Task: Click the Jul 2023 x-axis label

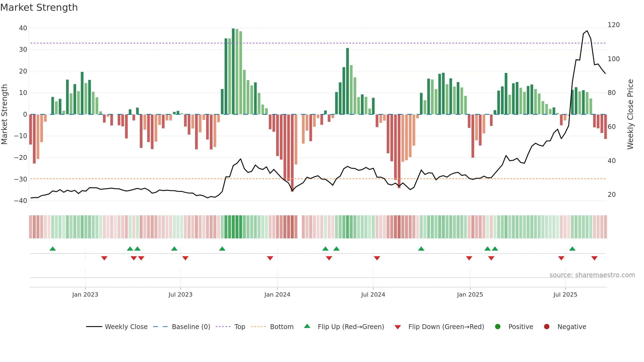Action: click(x=180, y=294)
